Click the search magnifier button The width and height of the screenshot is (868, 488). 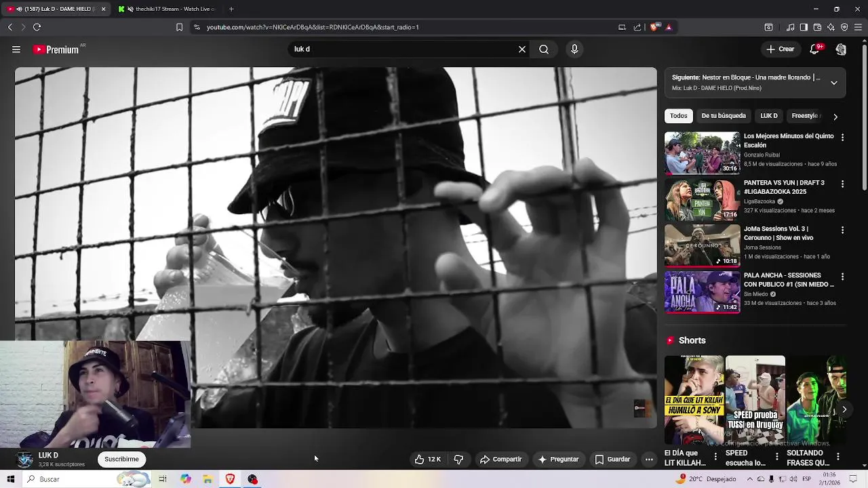(x=544, y=49)
